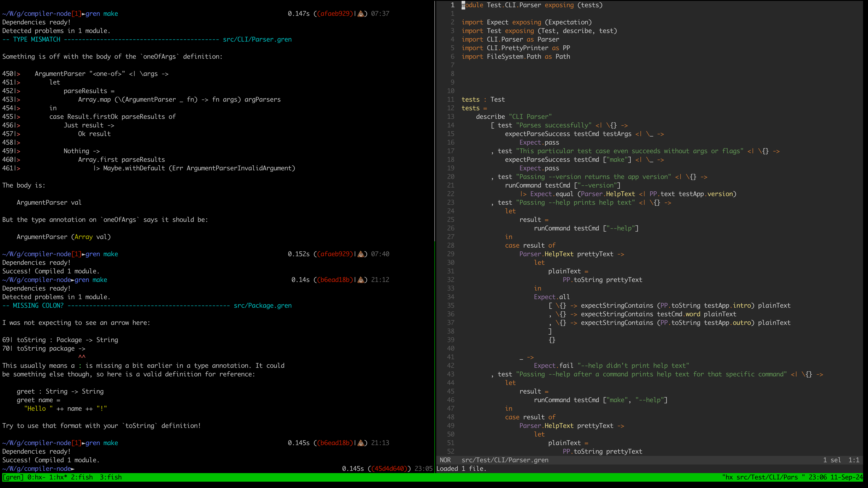Switch to tmux window 3:fish
Screen dimensions: 868x488
click(111, 477)
